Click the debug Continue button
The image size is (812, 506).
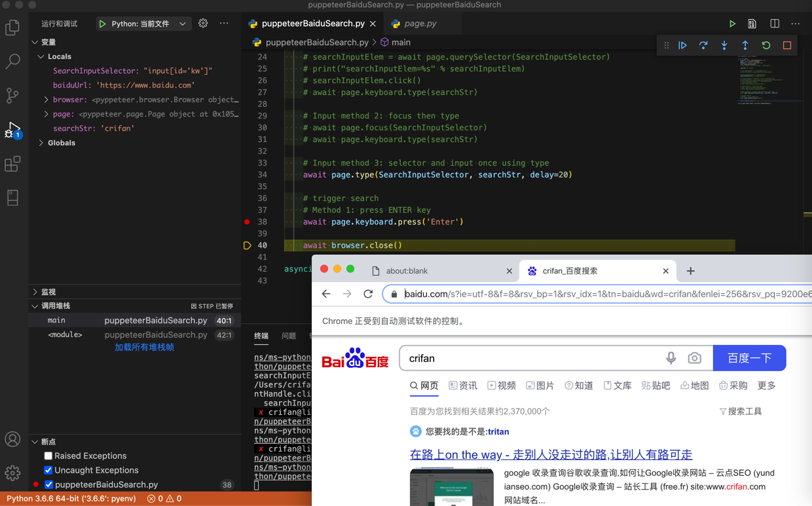pos(682,46)
